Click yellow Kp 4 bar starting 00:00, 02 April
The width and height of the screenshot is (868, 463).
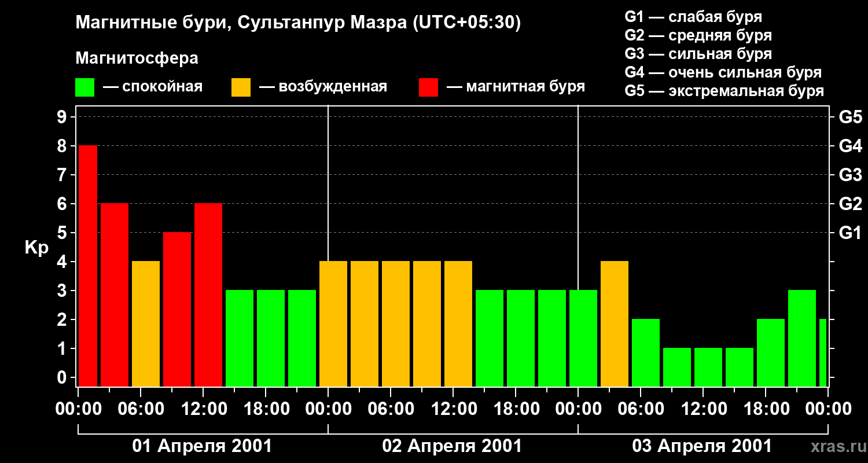pos(333,324)
